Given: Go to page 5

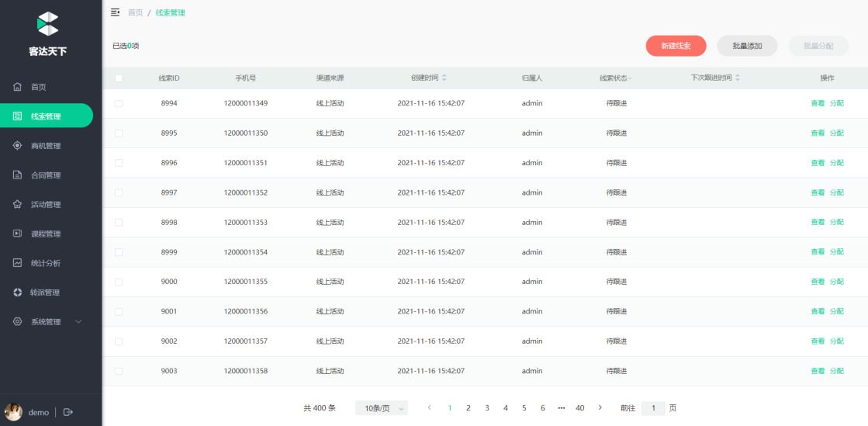Looking at the screenshot, I should click(x=524, y=407).
